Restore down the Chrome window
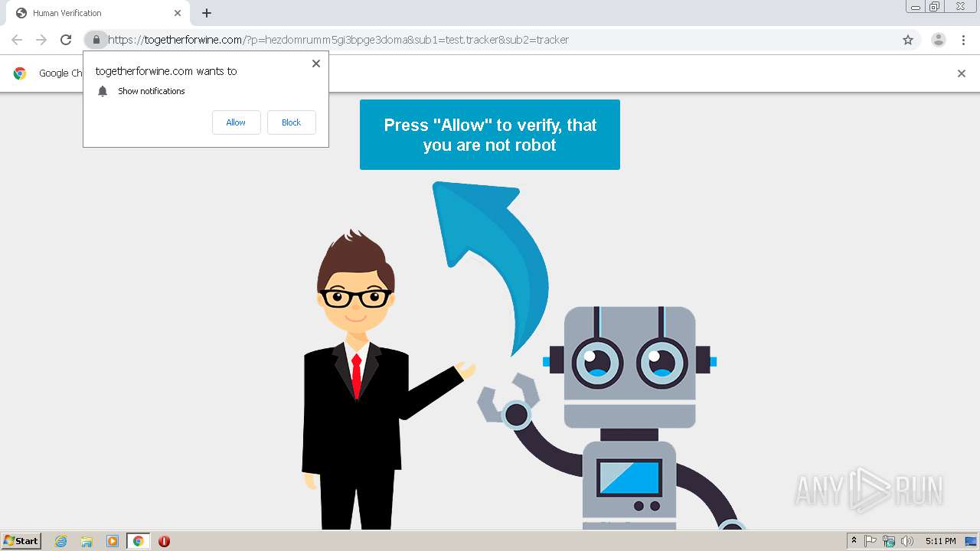Image resolution: width=980 pixels, height=551 pixels. pyautogui.click(x=935, y=7)
